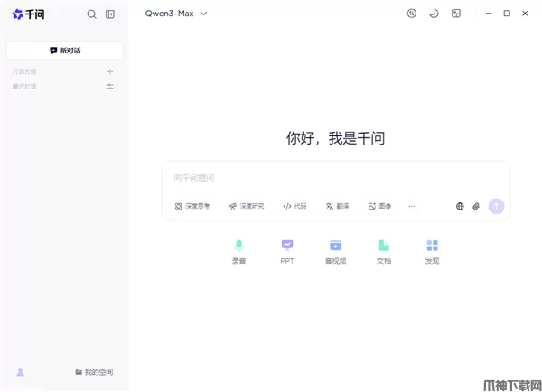Choose the 图像 image option
Image resolution: width=542 pixels, height=392 pixels.
click(379, 206)
